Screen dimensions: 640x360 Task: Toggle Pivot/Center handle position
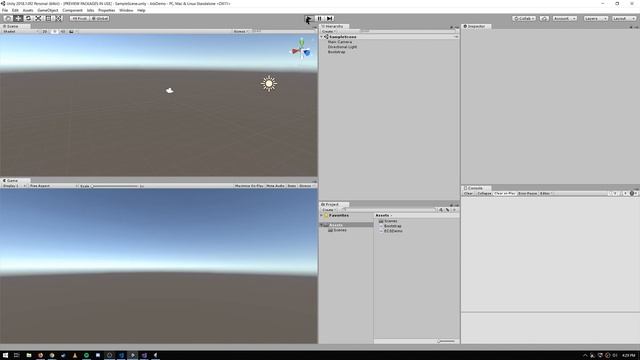[79, 18]
